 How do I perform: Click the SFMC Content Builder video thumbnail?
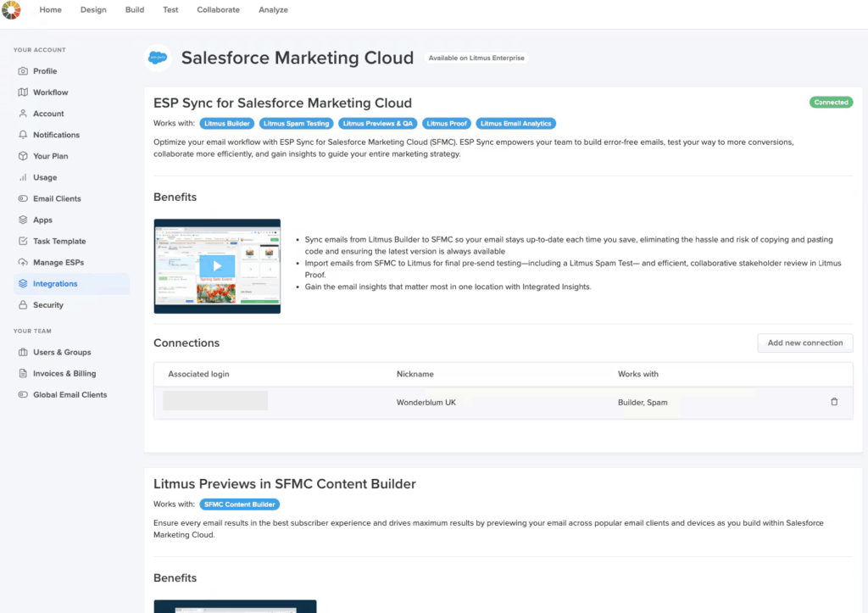(236, 606)
